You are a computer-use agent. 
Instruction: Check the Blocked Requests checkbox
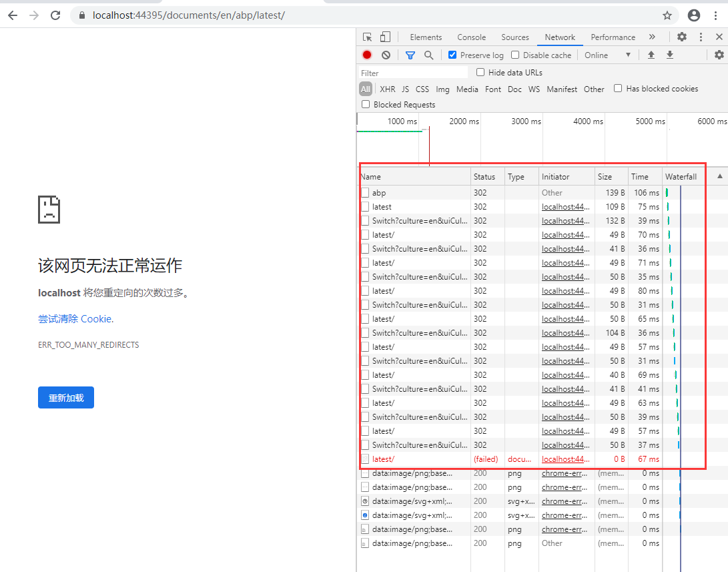click(x=366, y=104)
